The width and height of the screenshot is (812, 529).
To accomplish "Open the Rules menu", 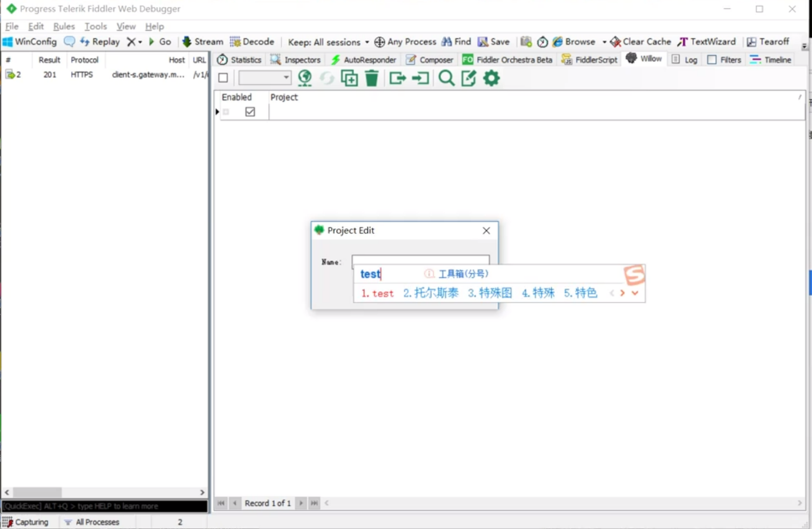I will point(64,26).
